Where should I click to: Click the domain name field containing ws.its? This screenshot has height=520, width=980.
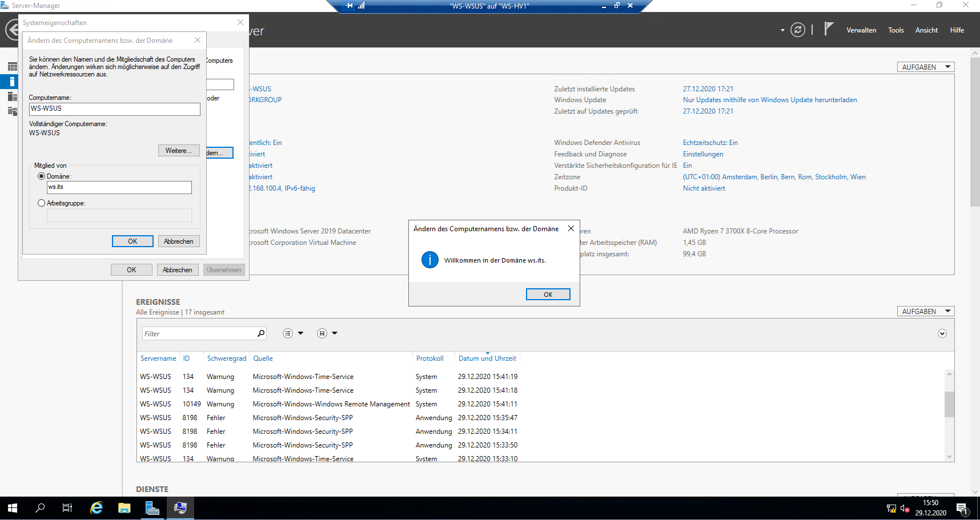(119, 187)
